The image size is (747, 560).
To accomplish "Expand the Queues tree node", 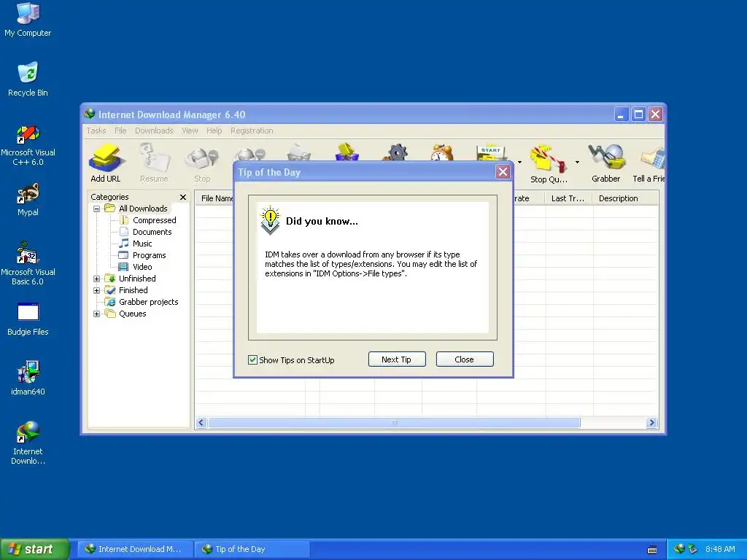I will pyautogui.click(x=97, y=314).
